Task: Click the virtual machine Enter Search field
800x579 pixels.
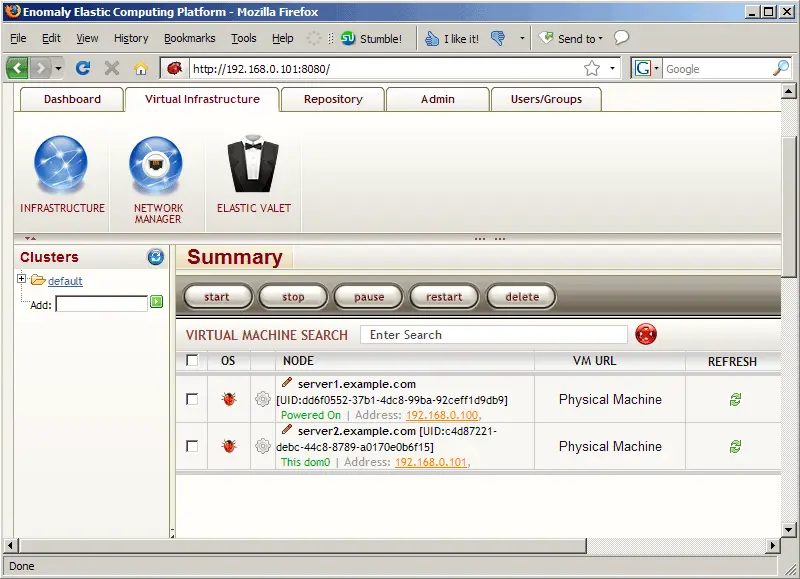Action: [494, 335]
